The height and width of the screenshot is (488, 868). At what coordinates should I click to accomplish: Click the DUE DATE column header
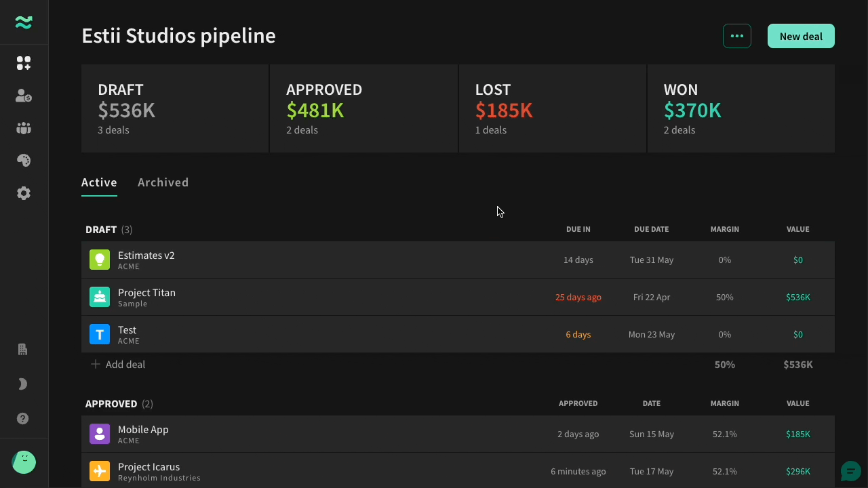coord(652,229)
